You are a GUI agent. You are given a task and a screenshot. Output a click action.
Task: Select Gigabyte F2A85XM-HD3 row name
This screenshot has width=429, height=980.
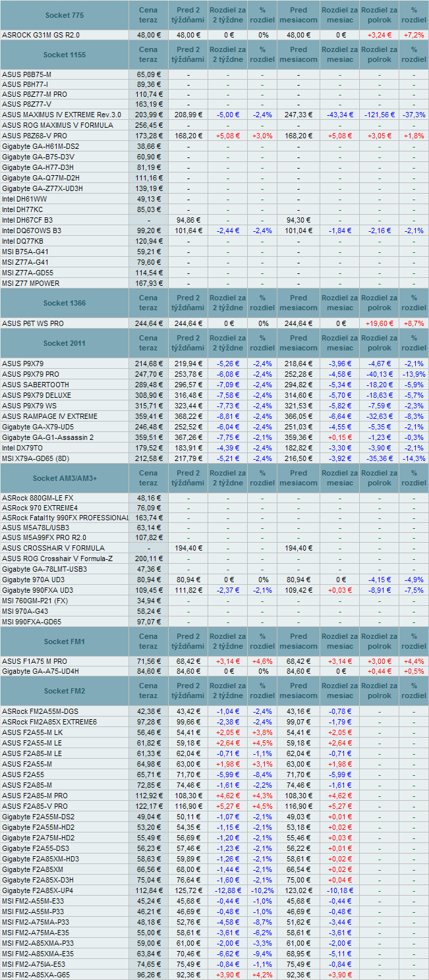pos(41,858)
